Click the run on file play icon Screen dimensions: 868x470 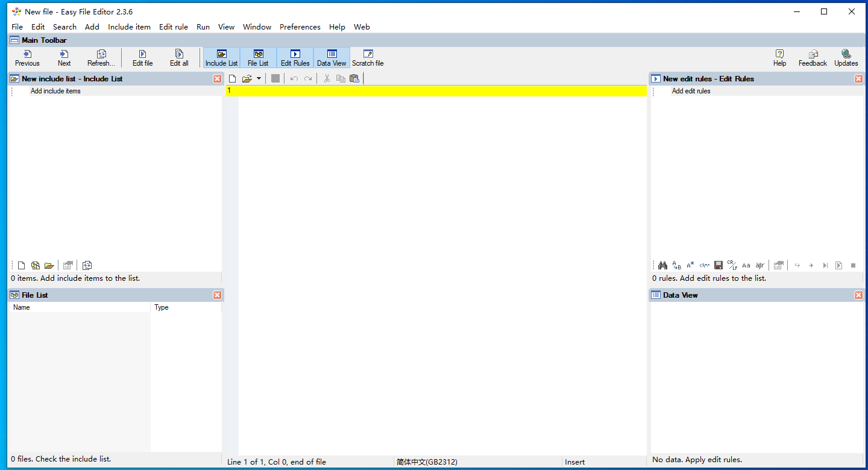[839, 265]
